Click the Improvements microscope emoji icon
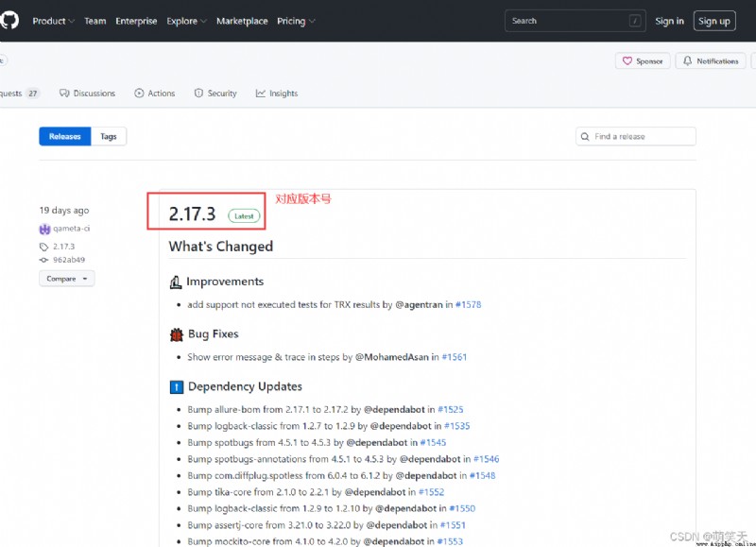756x547 pixels. 176,282
